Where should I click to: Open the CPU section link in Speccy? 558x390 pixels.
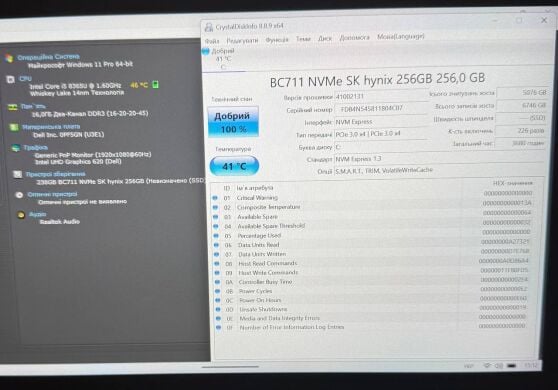[25, 78]
